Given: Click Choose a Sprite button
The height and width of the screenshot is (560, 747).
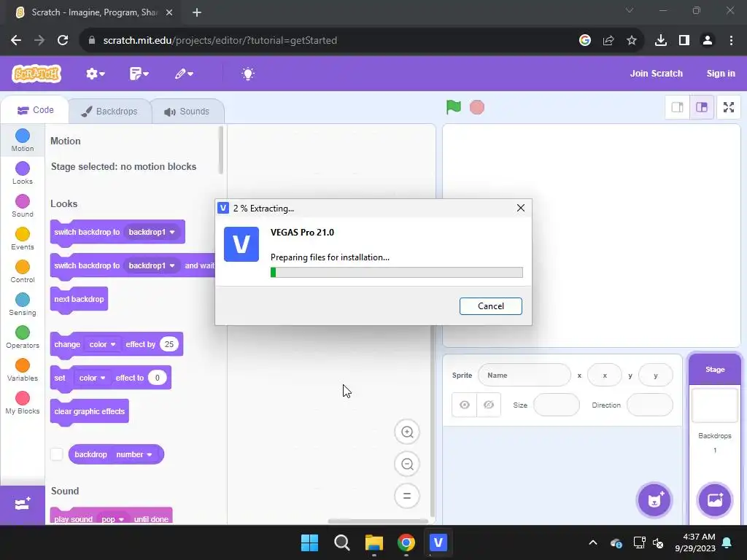Looking at the screenshot, I should 654,499.
